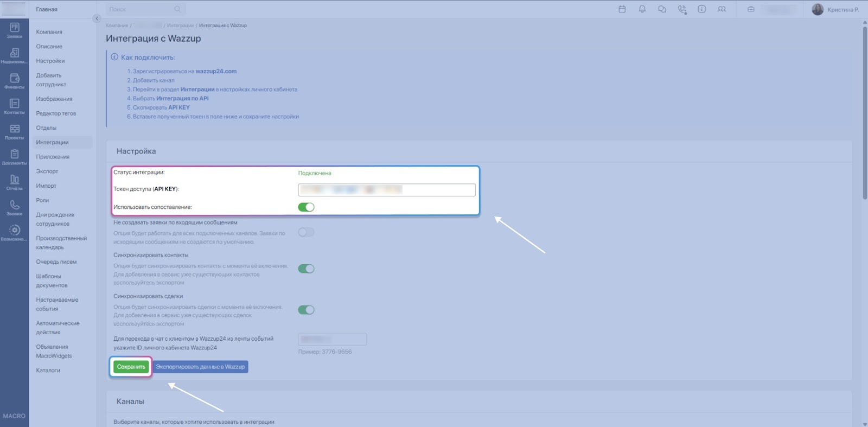Disable the Синхронизировать контакты switch

(306, 269)
